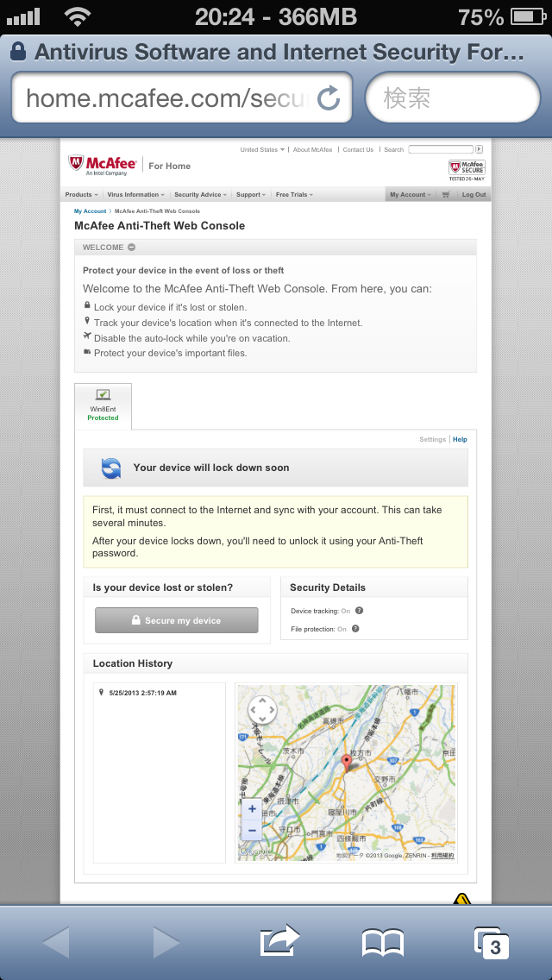Open the United States country selector
552x980 pixels.
[x=262, y=150]
